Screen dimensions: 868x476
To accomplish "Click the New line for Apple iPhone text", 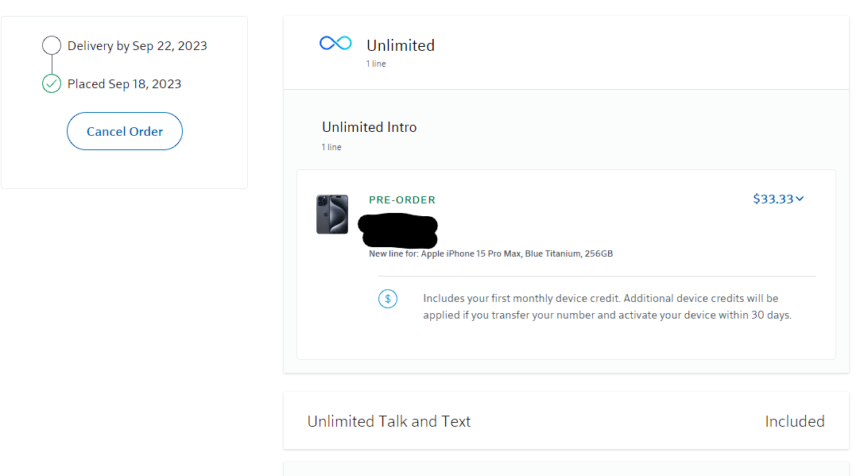I will (490, 254).
